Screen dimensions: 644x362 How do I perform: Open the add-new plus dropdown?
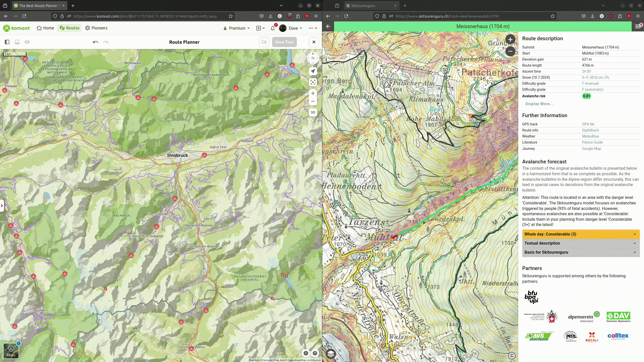tap(260, 28)
